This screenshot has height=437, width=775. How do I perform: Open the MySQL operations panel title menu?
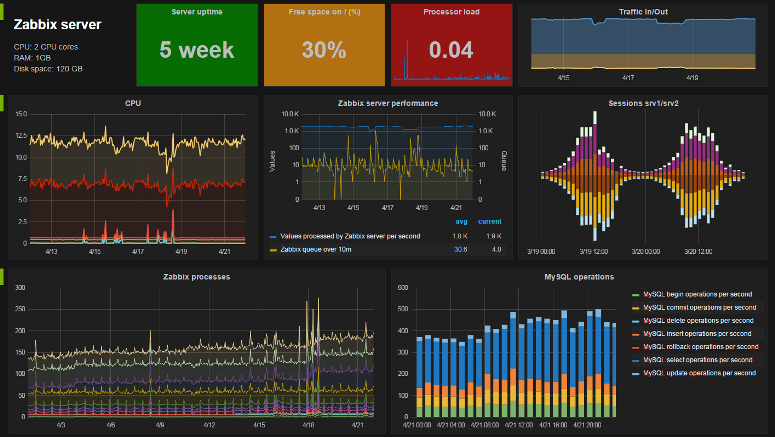coord(579,276)
